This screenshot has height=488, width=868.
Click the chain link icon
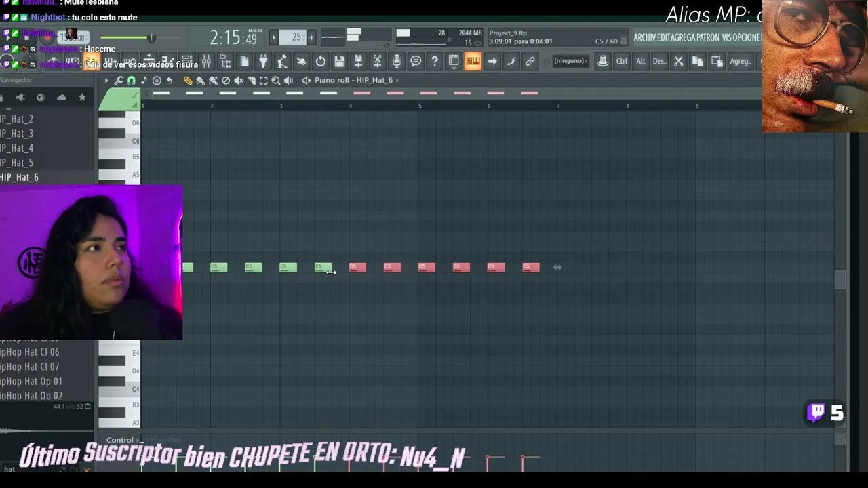click(x=530, y=62)
